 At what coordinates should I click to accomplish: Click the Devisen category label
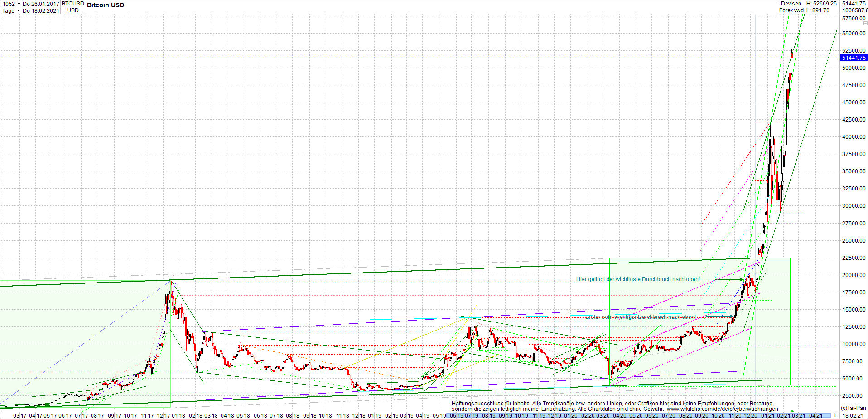point(791,4)
